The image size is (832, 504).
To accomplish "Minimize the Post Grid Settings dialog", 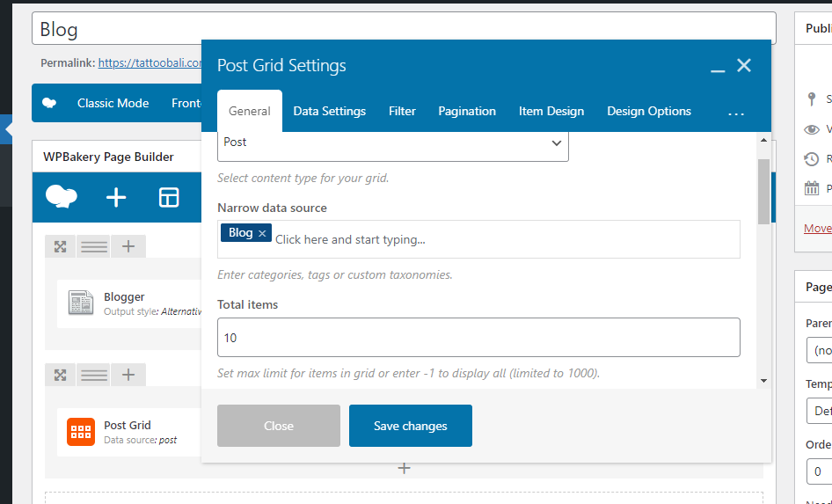I will pyautogui.click(x=718, y=70).
